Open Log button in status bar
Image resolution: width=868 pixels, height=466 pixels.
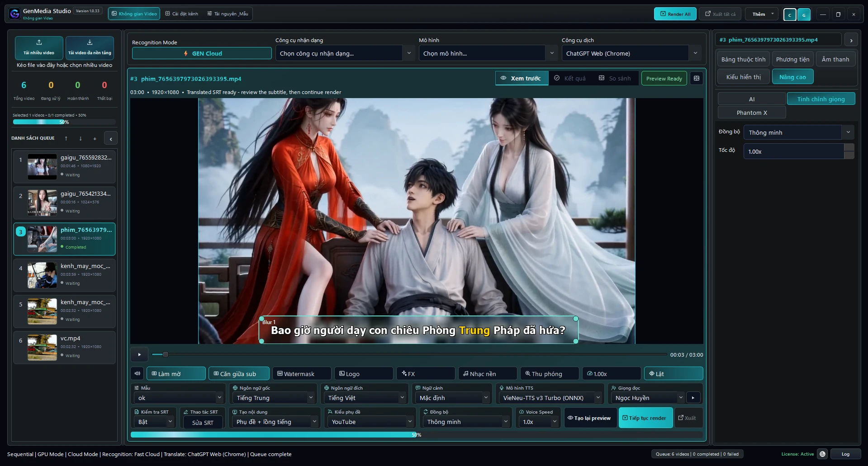845,454
